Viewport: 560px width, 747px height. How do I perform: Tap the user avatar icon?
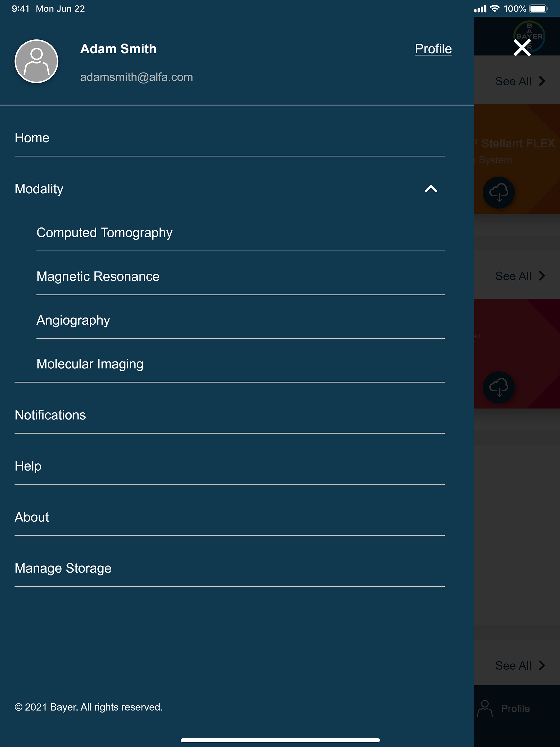click(x=36, y=61)
